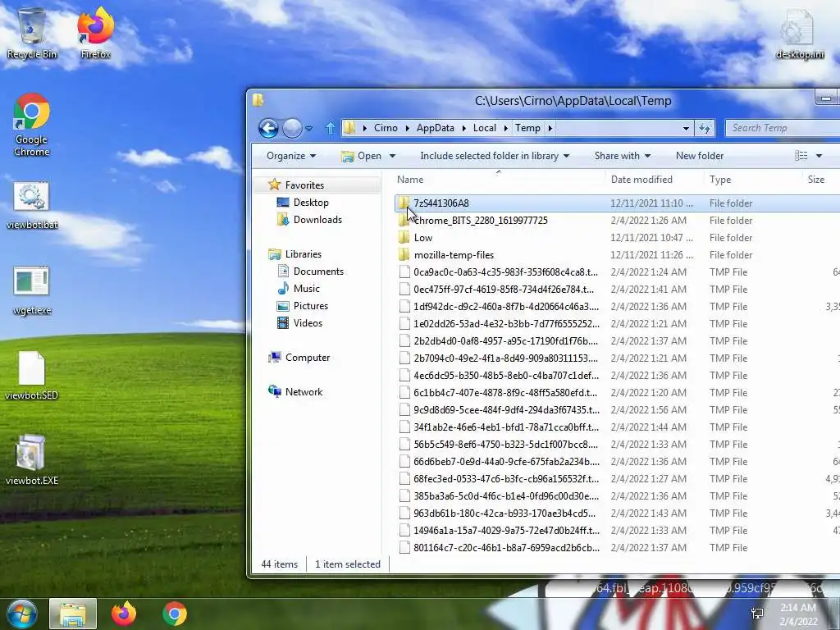The width and height of the screenshot is (840, 630).
Task: Go back with Explorer's back arrow
Action: tap(268, 128)
